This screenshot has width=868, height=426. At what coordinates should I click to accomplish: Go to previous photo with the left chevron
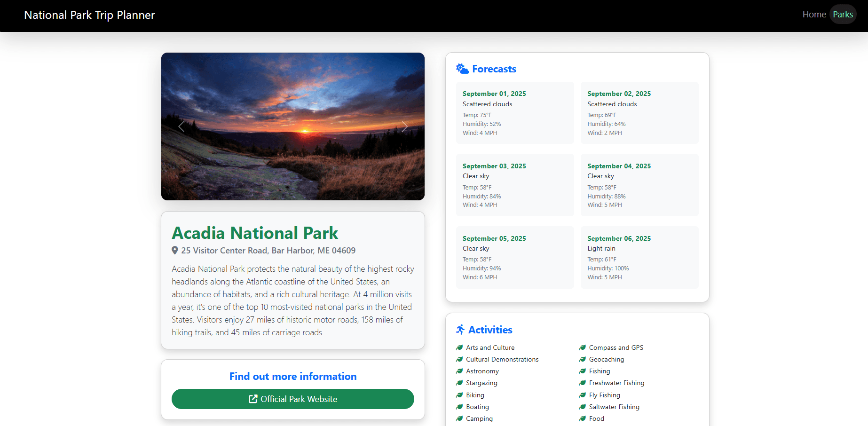[x=181, y=126]
